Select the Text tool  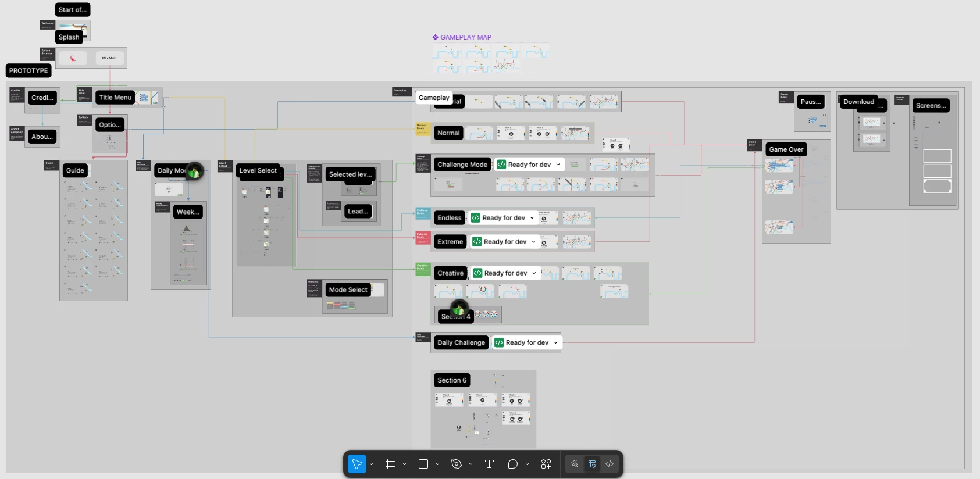[x=489, y=464]
